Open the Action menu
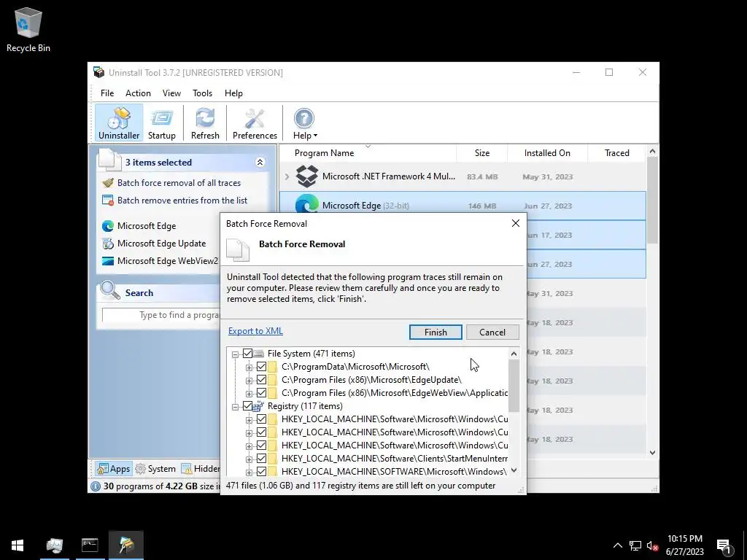Viewport: 747px width, 560px height. coord(138,93)
